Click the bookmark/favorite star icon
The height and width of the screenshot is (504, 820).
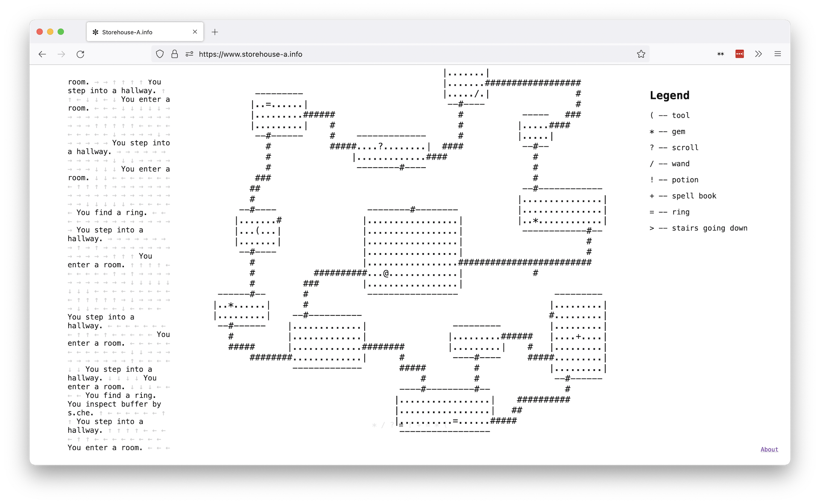point(641,53)
